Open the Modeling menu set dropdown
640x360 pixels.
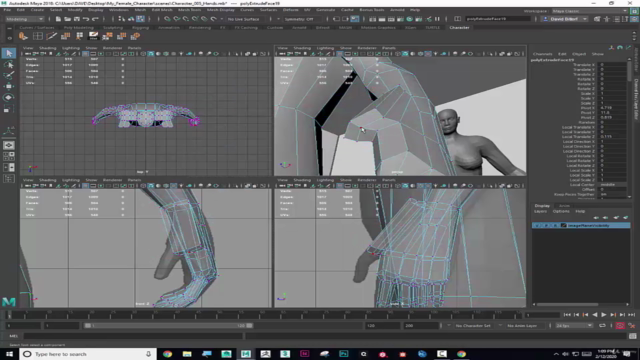(24, 19)
